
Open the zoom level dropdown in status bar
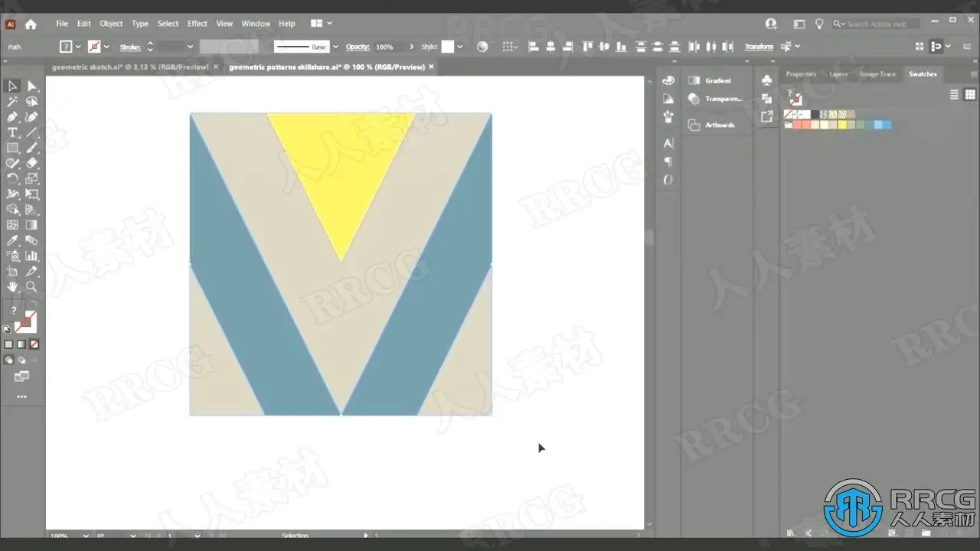pos(84,536)
